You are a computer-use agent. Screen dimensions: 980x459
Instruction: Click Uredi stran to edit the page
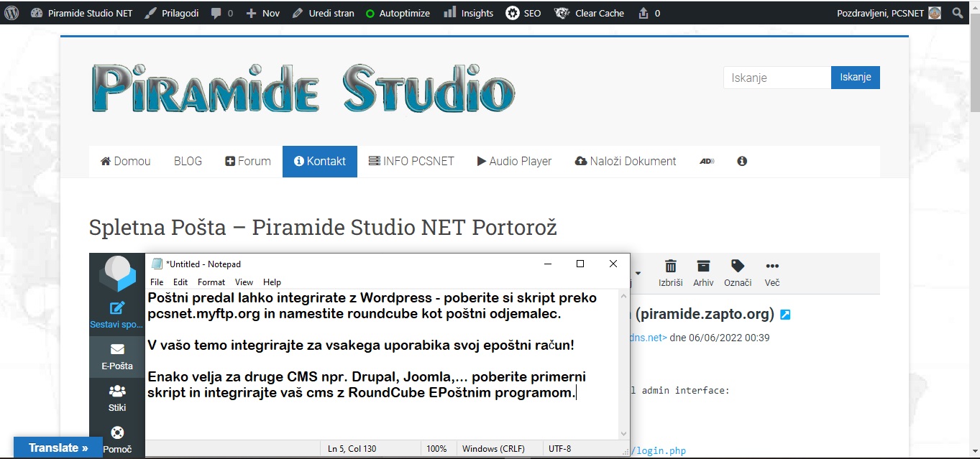coord(324,13)
